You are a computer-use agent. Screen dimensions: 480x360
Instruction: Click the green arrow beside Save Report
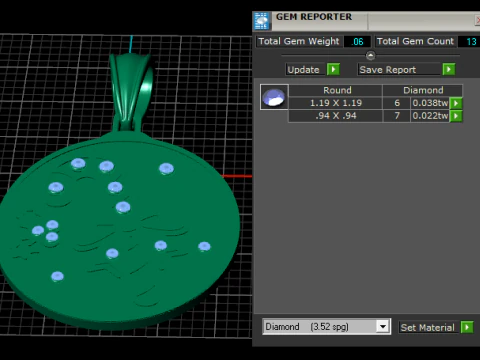[449, 69]
